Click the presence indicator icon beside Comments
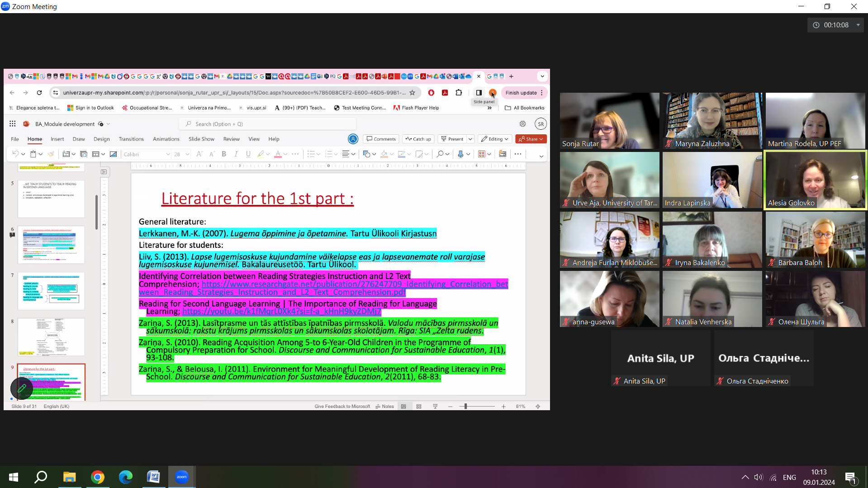Screen dimensions: 868x488 pos(353,139)
